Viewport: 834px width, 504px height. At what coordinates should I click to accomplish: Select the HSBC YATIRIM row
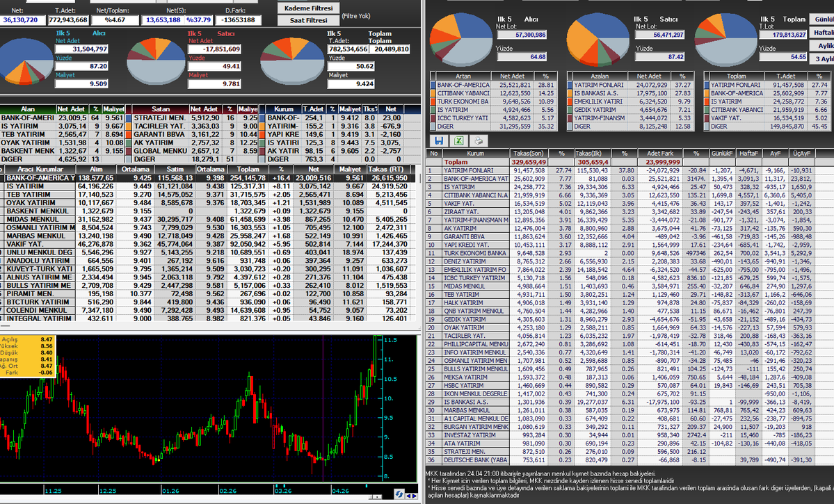point(630,385)
